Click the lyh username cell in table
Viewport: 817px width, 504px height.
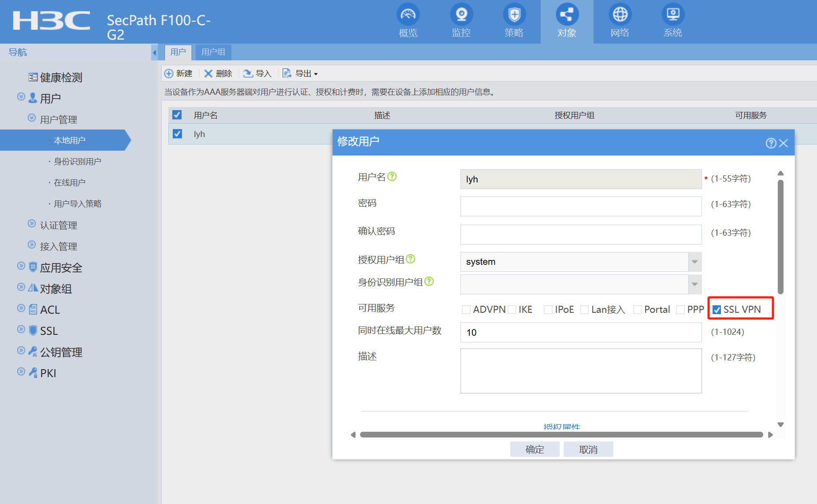point(200,134)
